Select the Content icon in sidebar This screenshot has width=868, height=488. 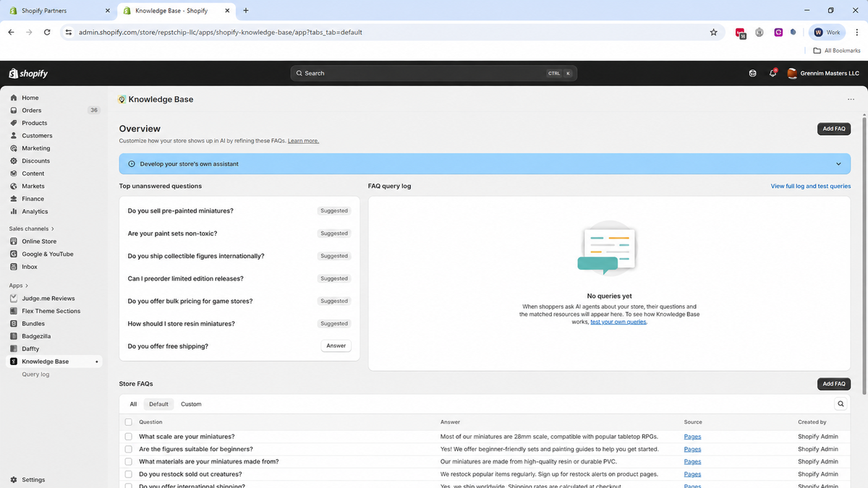[x=14, y=174]
